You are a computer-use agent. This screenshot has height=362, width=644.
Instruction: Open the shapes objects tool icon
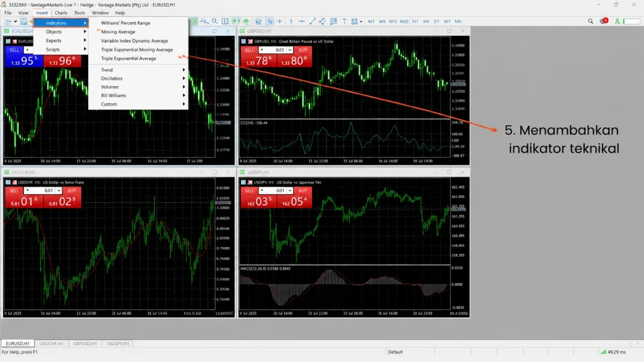[x=355, y=21]
